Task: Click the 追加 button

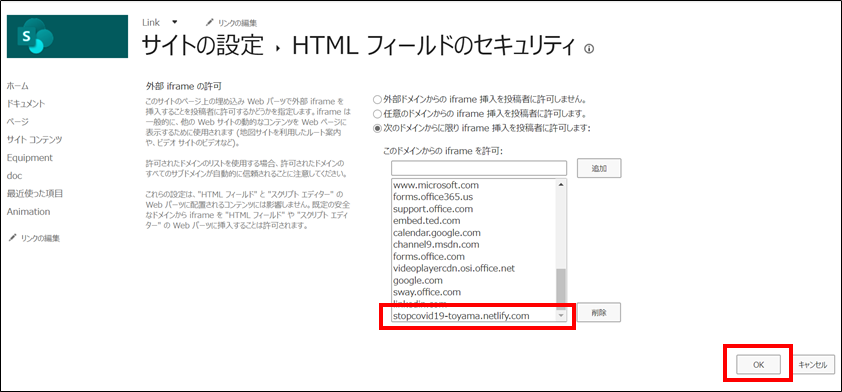Action: pyautogui.click(x=599, y=168)
